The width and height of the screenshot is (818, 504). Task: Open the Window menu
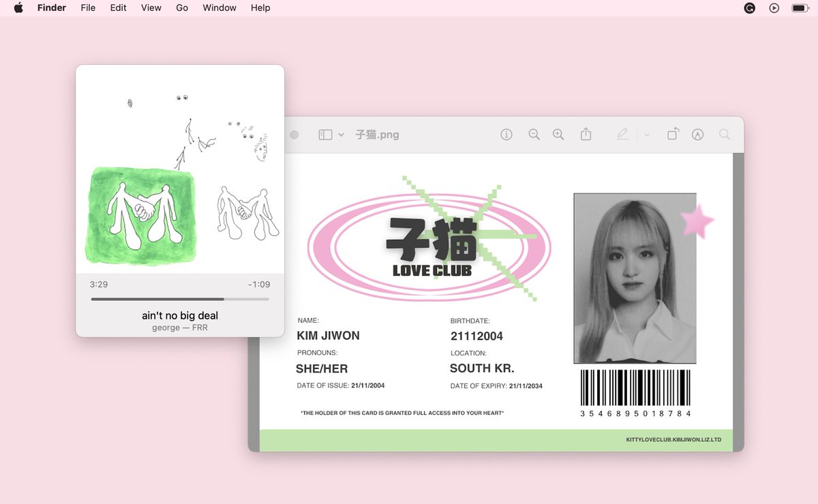[219, 8]
